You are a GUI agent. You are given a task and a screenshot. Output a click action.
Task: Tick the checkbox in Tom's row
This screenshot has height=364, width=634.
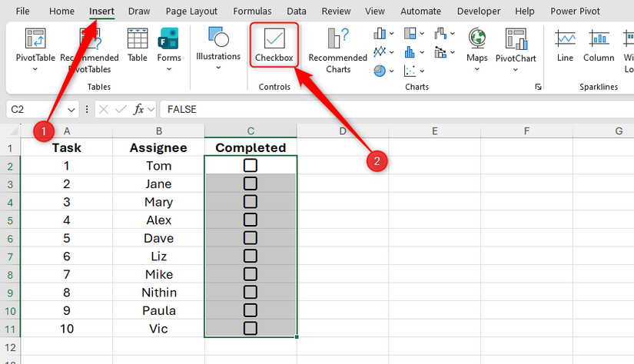[251, 165]
